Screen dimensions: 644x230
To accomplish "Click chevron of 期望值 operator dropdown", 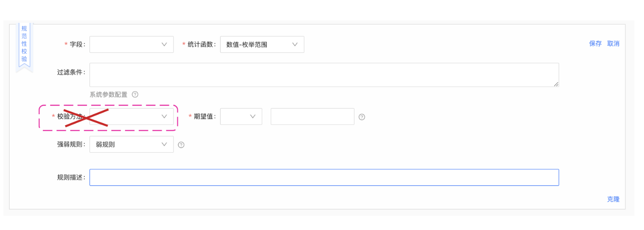I will tap(253, 117).
